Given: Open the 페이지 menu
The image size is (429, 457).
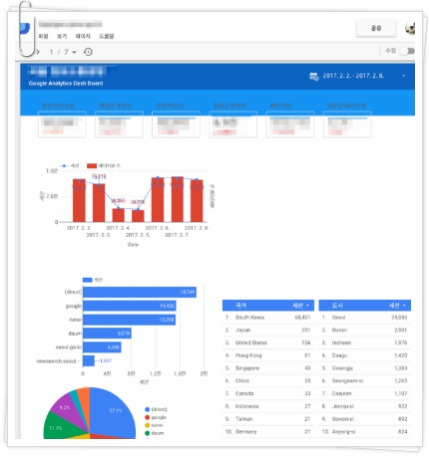Looking at the screenshot, I should [83, 36].
